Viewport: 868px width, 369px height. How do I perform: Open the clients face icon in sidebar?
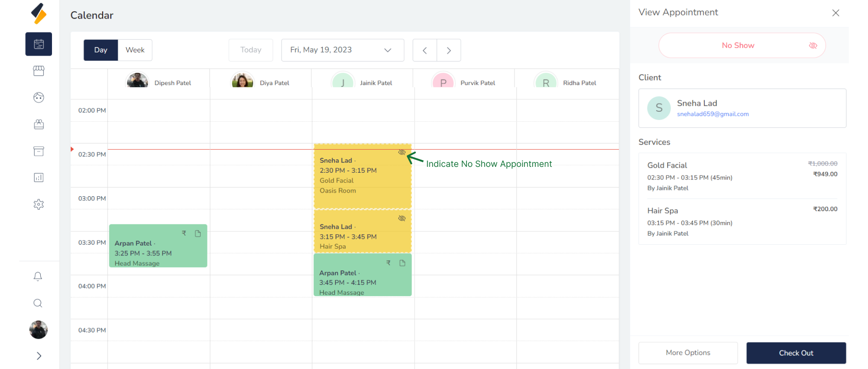pos(39,98)
